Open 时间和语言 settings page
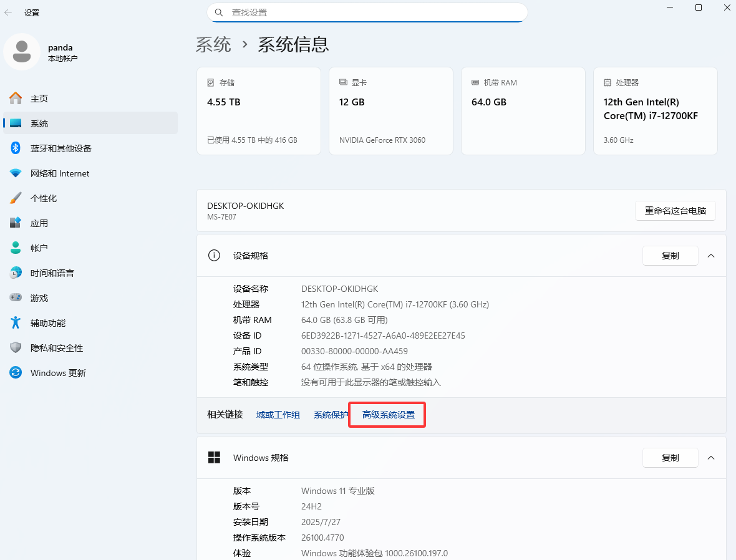736x560 pixels. [x=90, y=273]
